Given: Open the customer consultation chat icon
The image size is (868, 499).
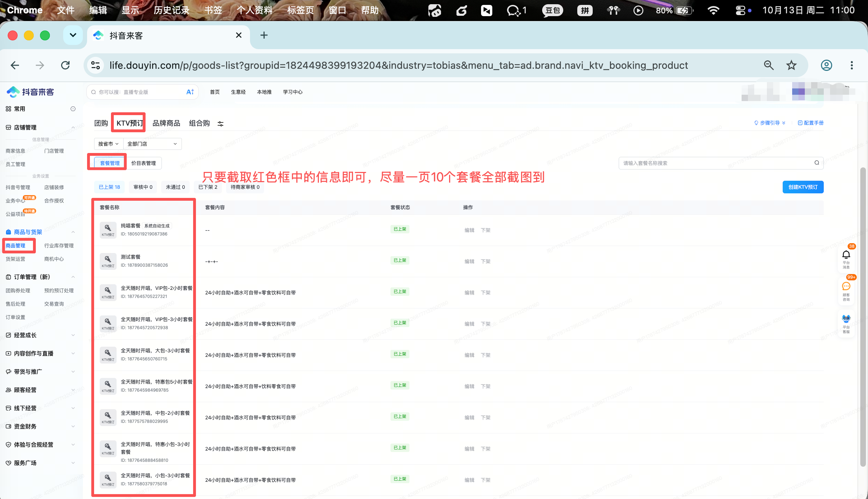Looking at the screenshot, I should click(846, 286).
